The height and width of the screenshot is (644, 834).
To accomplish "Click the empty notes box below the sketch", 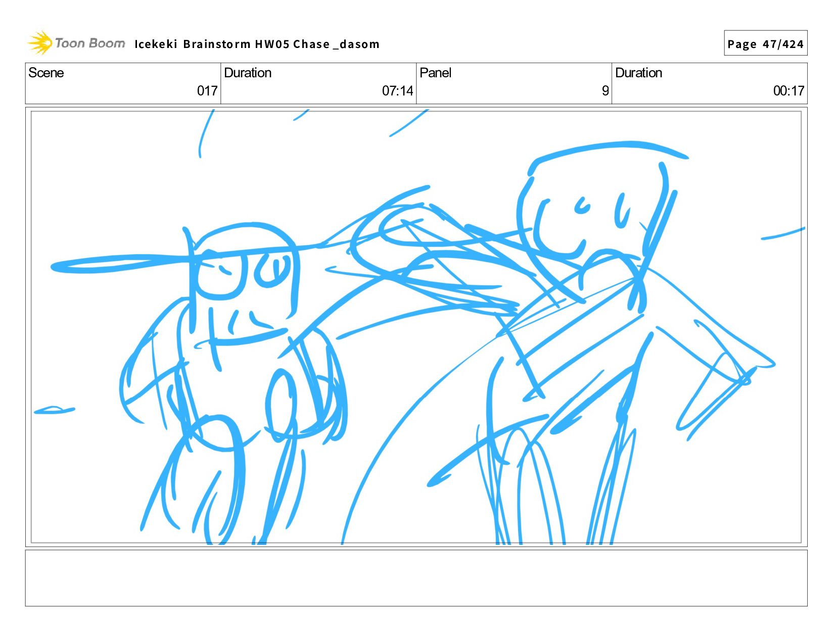I will pos(416,578).
